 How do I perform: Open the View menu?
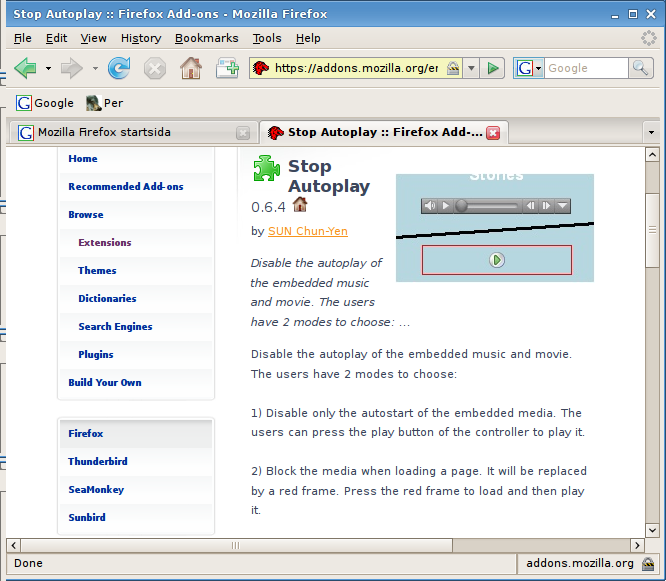(x=93, y=38)
